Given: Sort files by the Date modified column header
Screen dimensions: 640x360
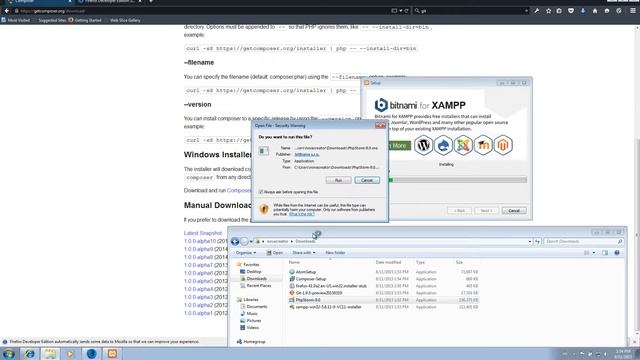Looking at the screenshot, I should tap(388, 262).
